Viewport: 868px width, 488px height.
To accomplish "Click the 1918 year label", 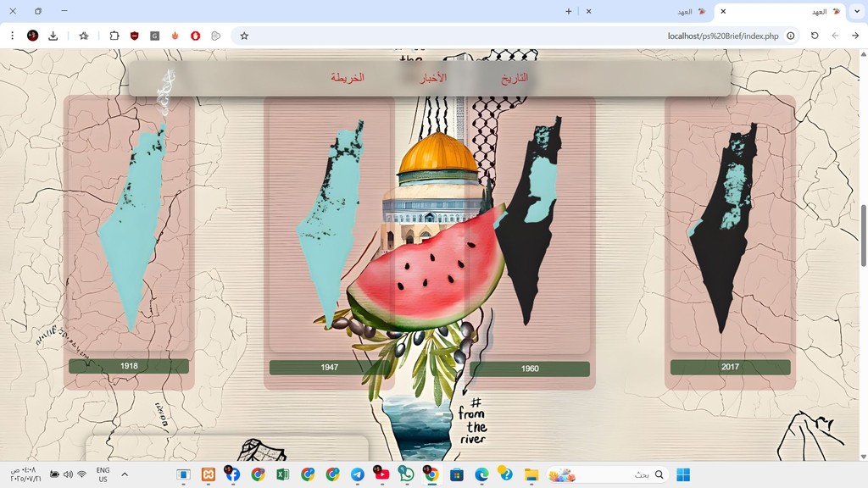I will 129,366.
